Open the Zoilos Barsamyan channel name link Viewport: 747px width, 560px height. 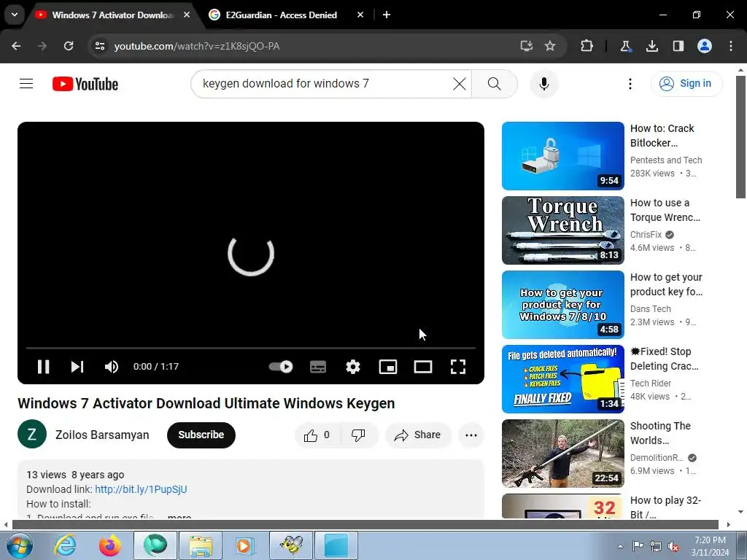click(102, 435)
